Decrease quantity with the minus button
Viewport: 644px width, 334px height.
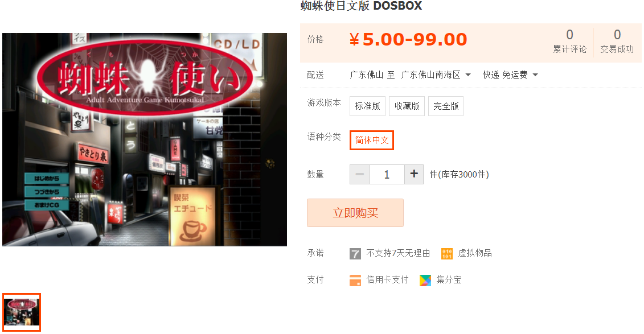point(360,174)
